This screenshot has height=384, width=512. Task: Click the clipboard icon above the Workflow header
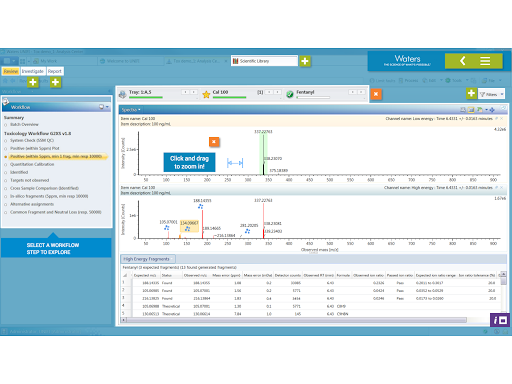5,101
